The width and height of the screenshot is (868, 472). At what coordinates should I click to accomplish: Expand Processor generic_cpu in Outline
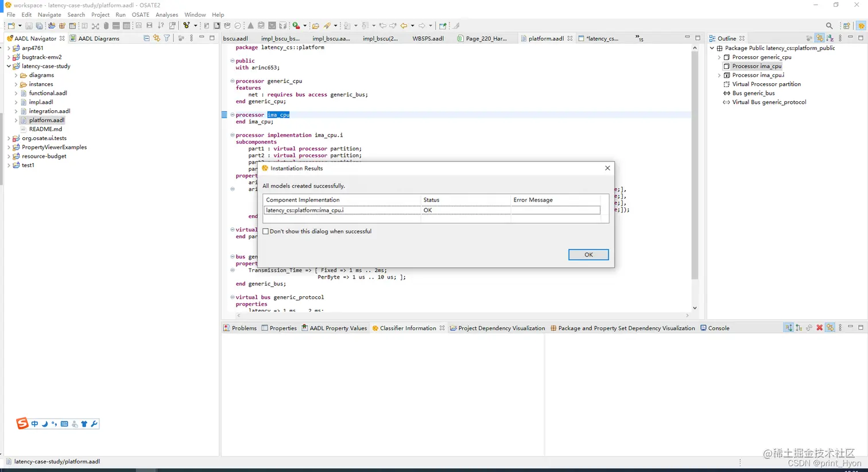[x=719, y=57]
